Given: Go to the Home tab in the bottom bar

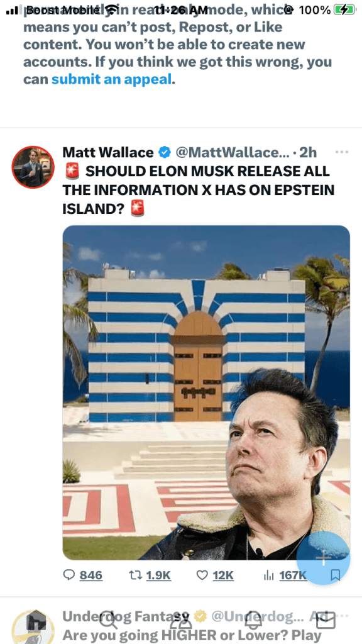Looking at the screenshot, I should tap(36, 621).
